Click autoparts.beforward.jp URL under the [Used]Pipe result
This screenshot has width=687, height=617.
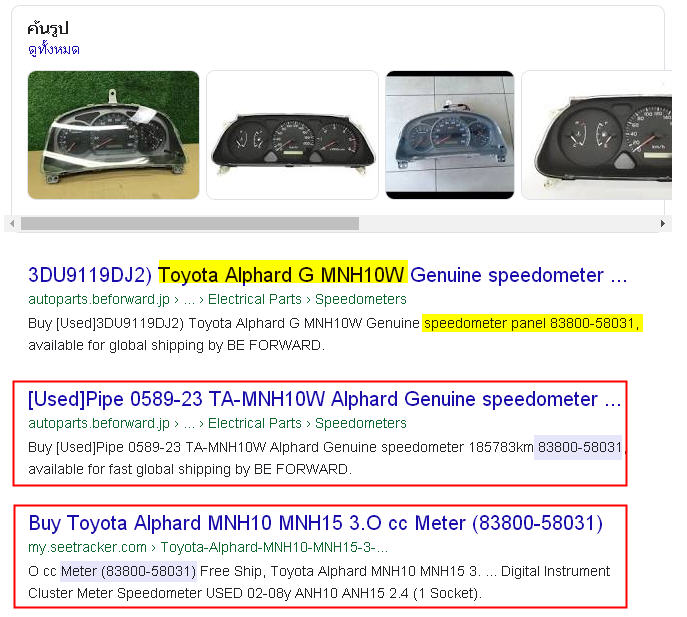click(x=217, y=423)
